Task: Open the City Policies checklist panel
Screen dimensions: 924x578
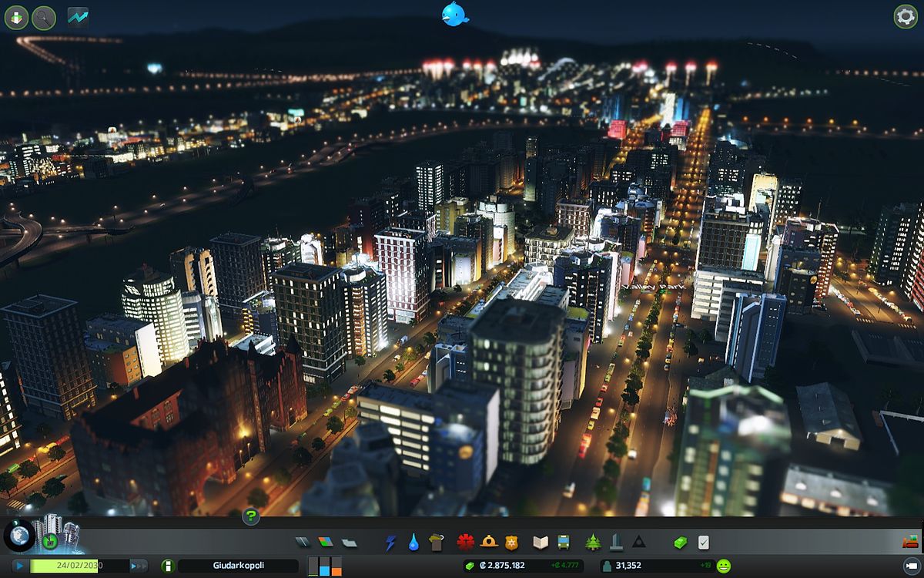Action: (703, 543)
